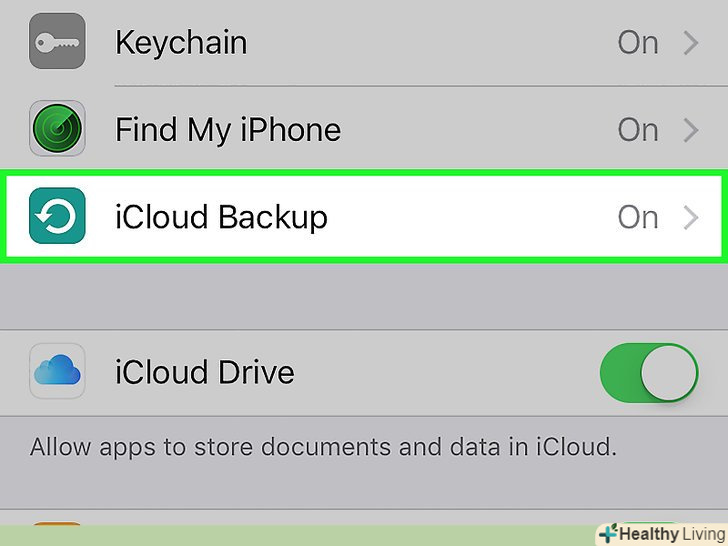Tap the Keychain "On" status

coord(638,43)
